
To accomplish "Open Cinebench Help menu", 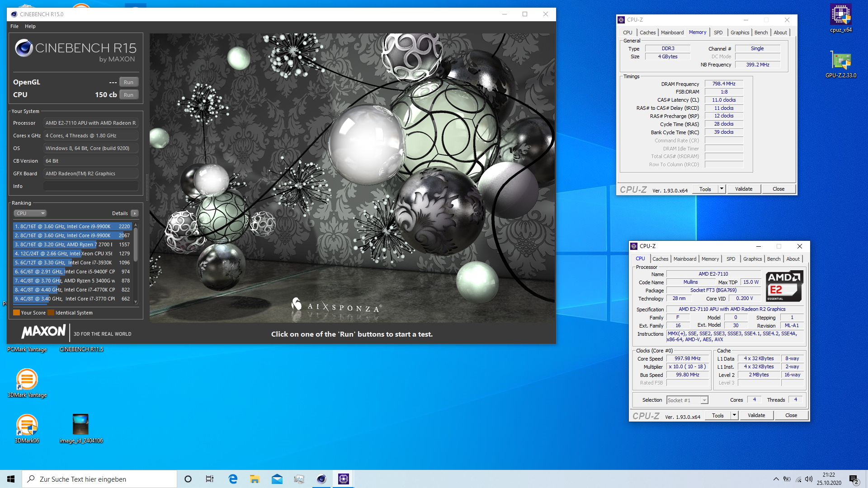I will [30, 26].
